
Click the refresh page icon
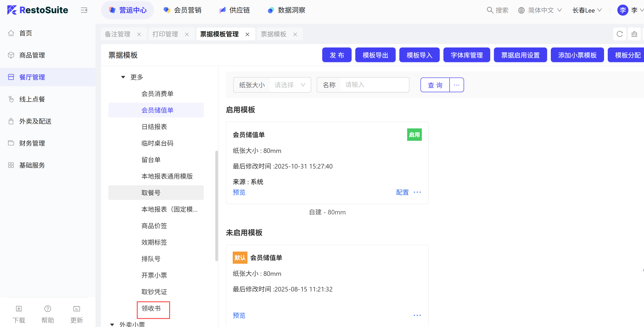coord(619,34)
